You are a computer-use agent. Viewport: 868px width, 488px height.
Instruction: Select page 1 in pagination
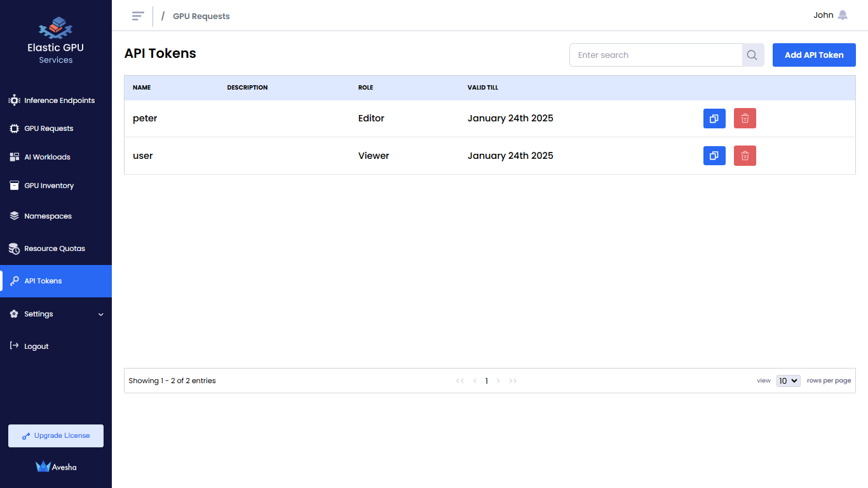487,381
